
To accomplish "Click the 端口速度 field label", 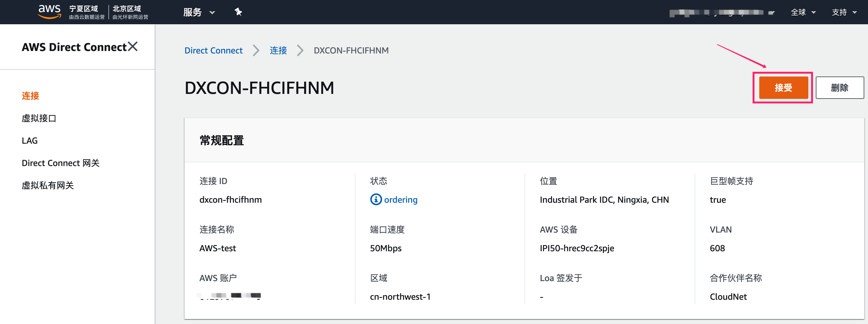I will click(x=387, y=229).
